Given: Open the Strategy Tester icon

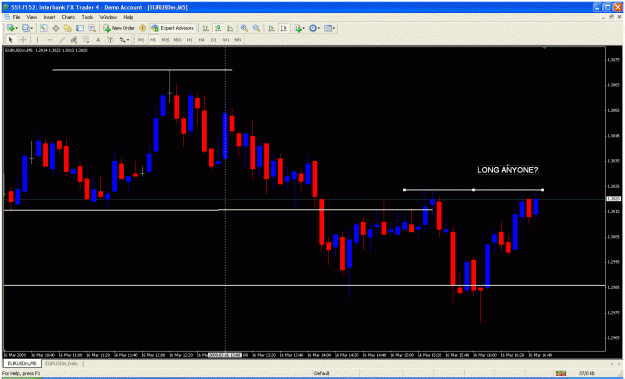Looking at the screenshot, I should [92, 28].
